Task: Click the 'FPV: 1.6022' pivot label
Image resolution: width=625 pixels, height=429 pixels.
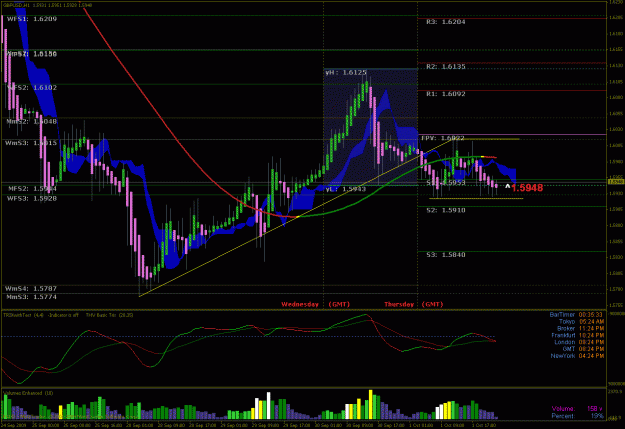Action: coord(443,138)
